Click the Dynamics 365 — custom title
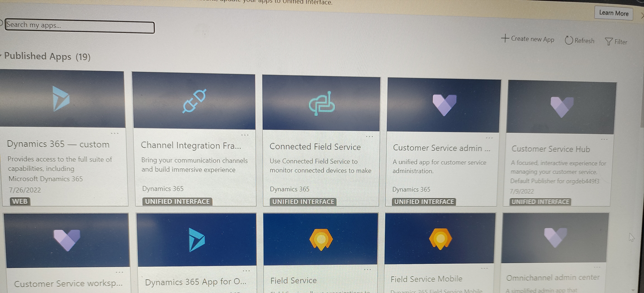 tap(58, 144)
